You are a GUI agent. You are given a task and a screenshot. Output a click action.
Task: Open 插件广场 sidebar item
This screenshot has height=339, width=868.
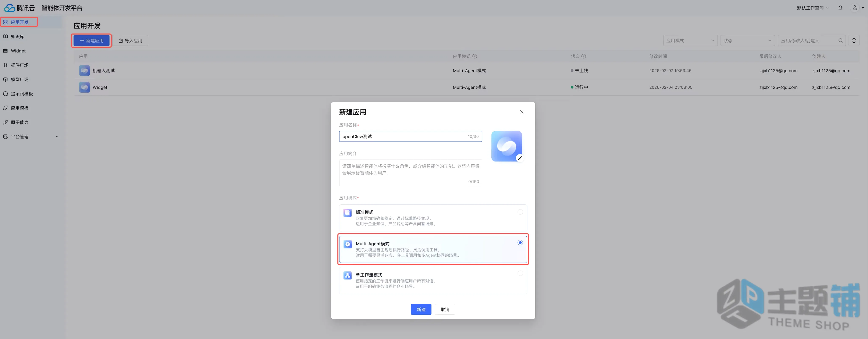point(19,65)
